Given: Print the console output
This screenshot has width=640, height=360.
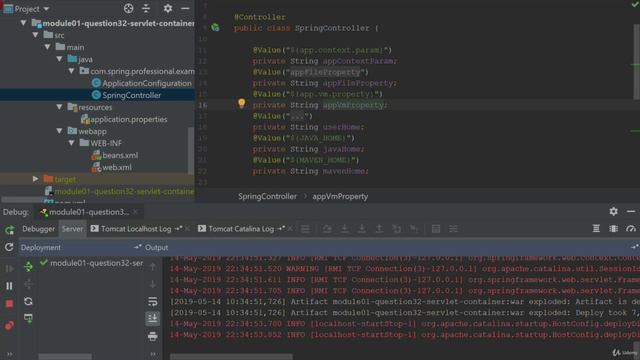Looking at the screenshot, I should 153,336.
